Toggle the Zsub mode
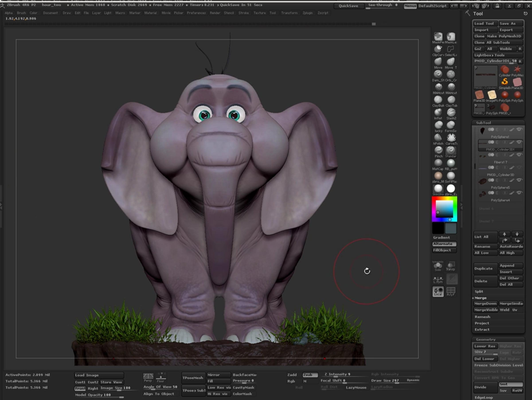The image size is (532, 400). [x=310, y=375]
